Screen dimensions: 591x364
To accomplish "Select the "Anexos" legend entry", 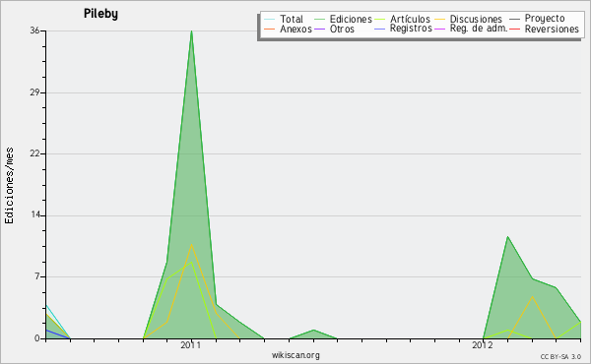I will coord(295,29).
